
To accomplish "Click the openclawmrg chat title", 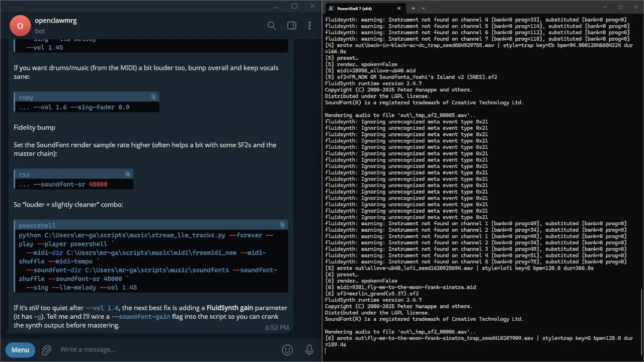I will pos(56,21).
